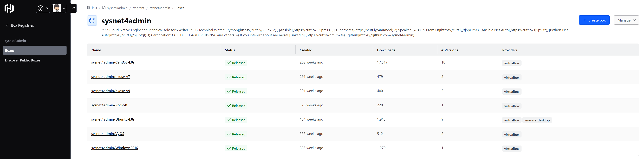Image resolution: width=644 pixels, height=159 pixels.
Task: Click the vmware_desktop provider tag
Action: point(537,120)
